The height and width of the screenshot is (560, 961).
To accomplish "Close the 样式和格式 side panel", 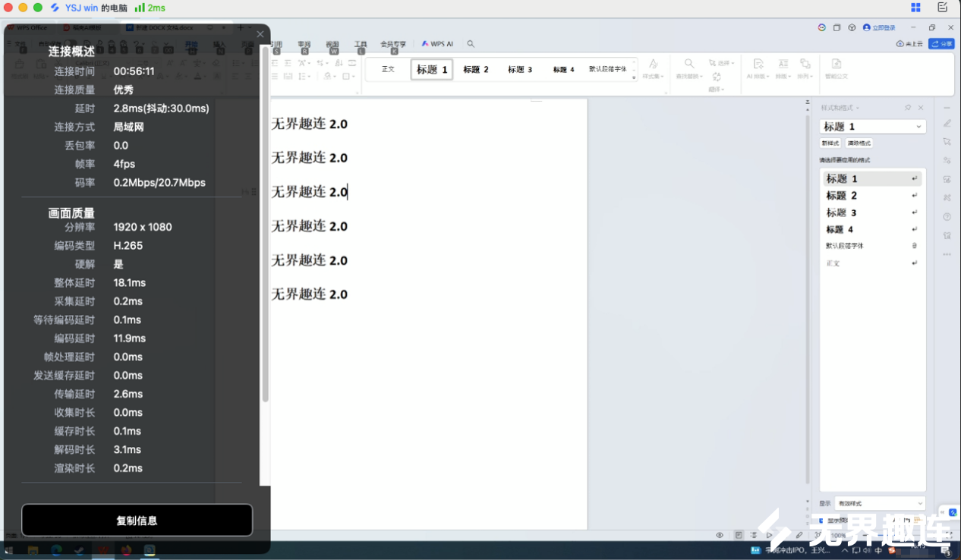I will pyautogui.click(x=921, y=108).
